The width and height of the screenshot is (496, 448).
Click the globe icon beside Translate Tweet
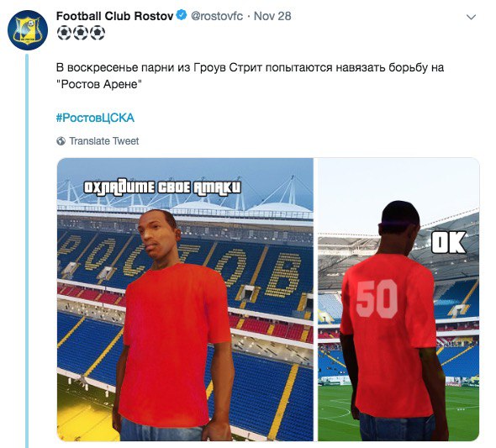pos(61,141)
